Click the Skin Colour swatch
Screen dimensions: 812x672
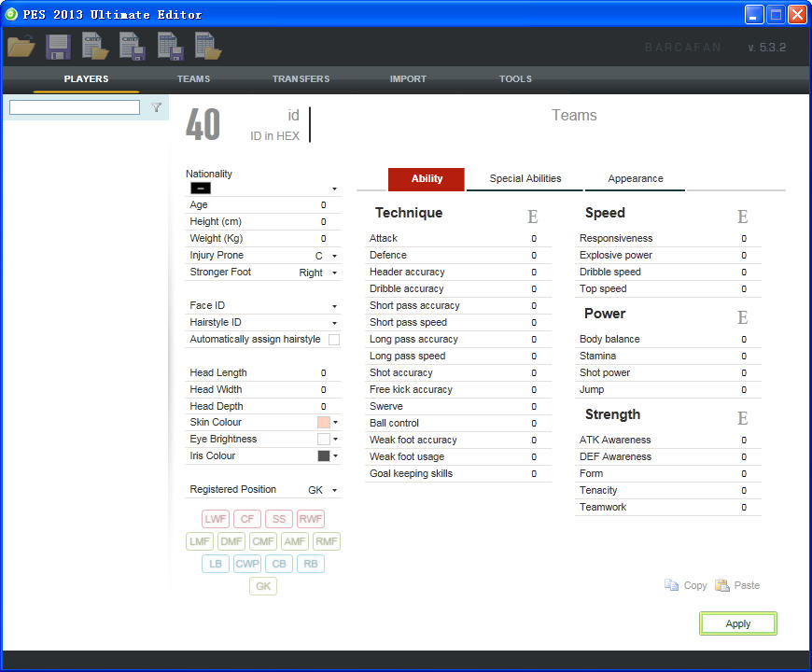[324, 423]
